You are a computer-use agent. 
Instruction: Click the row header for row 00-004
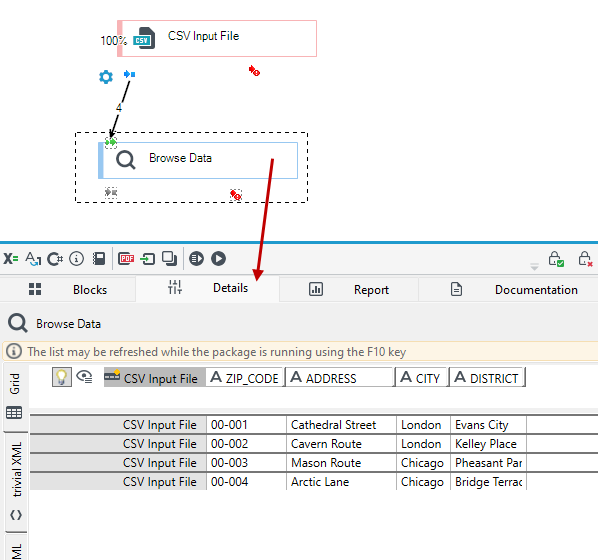pyautogui.click(x=118, y=482)
